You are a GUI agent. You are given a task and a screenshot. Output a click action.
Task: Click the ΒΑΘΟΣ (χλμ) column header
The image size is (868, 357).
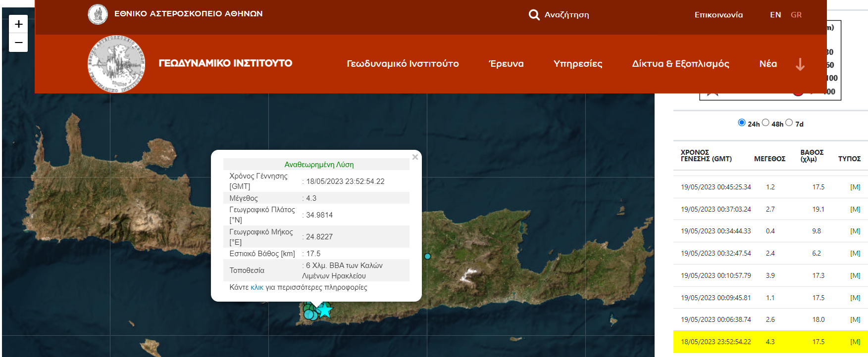(x=812, y=155)
